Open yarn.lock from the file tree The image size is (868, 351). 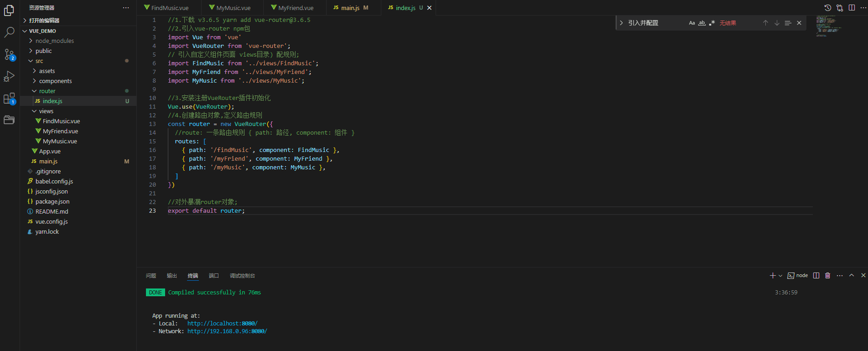click(78, 231)
